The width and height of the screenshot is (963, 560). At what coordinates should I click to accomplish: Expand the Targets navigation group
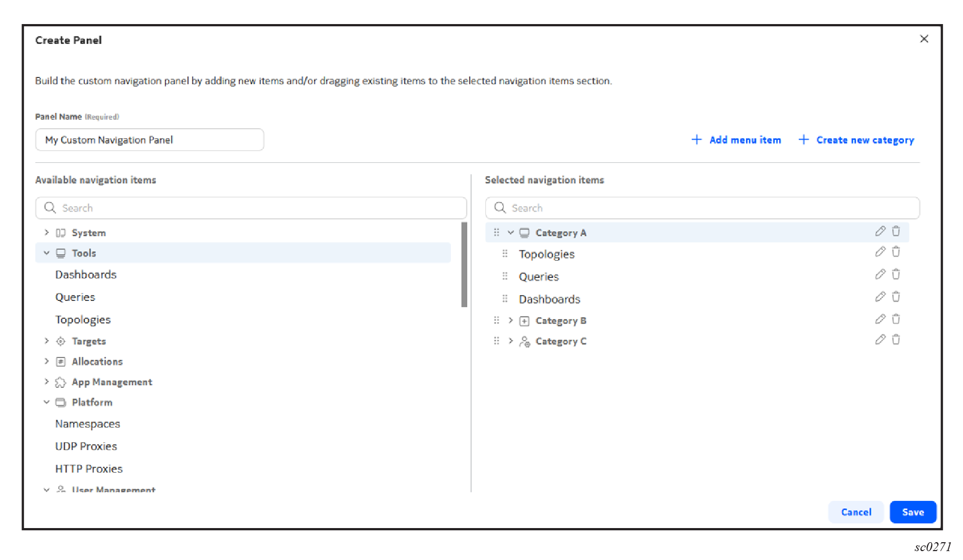(47, 341)
